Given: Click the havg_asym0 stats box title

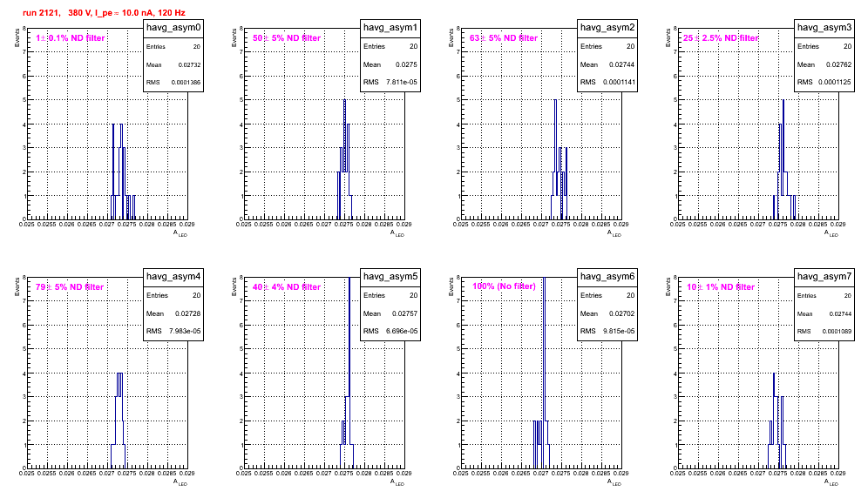Looking at the screenshot, I should point(173,27).
